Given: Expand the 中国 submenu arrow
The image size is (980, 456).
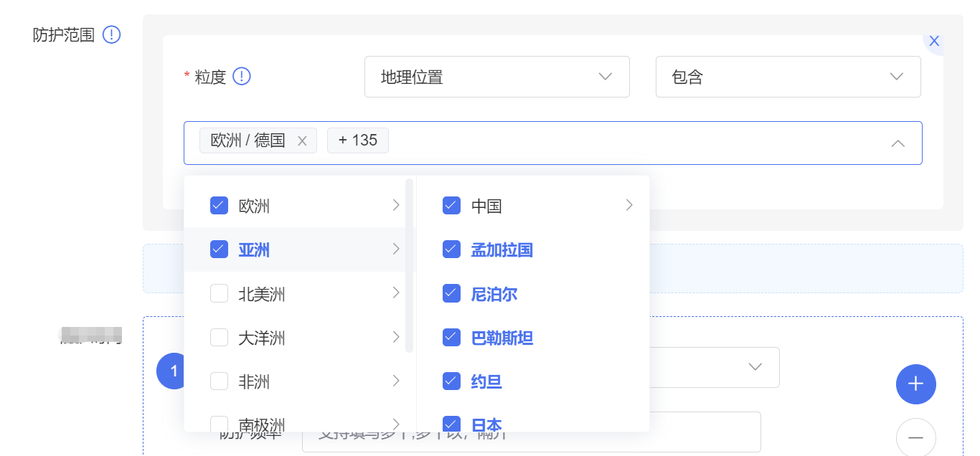Looking at the screenshot, I should [x=629, y=206].
